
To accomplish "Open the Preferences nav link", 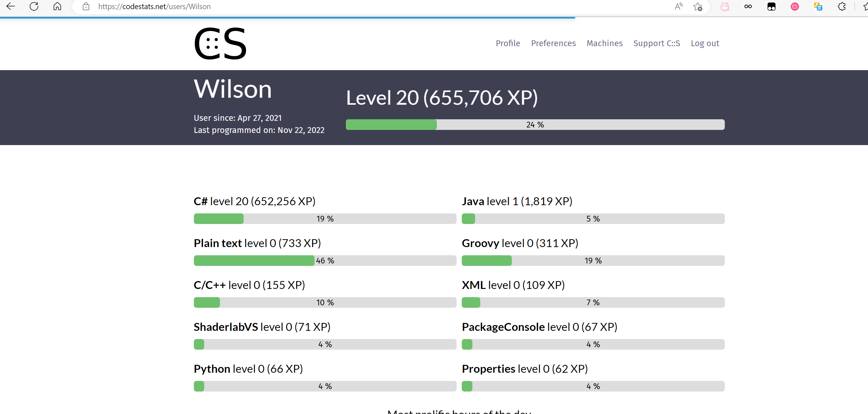I will pyautogui.click(x=553, y=43).
